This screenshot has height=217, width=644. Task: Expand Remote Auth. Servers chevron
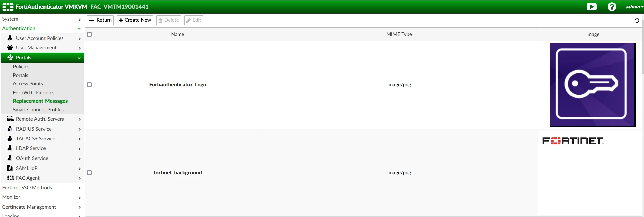click(79, 119)
